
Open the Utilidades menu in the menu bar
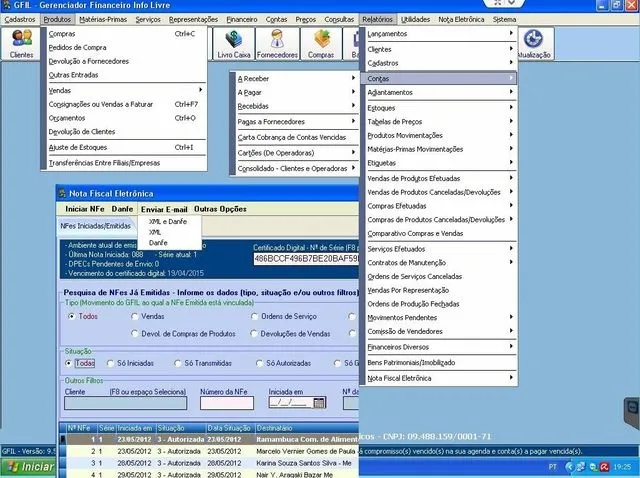pyautogui.click(x=415, y=19)
